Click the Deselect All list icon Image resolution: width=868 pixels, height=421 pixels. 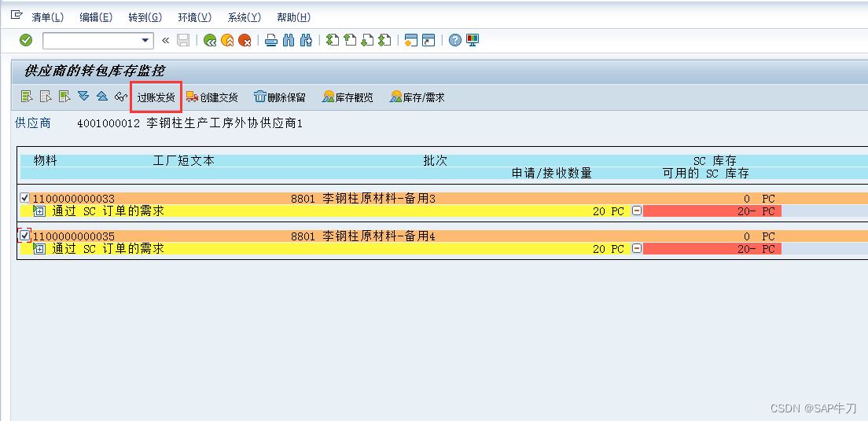[x=46, y=97]
